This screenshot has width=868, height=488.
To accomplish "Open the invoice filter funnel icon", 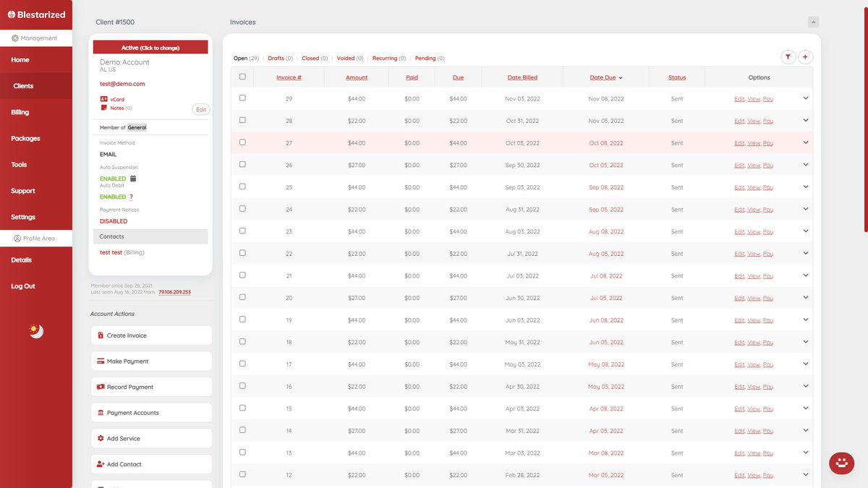I will tap(788, 56).
